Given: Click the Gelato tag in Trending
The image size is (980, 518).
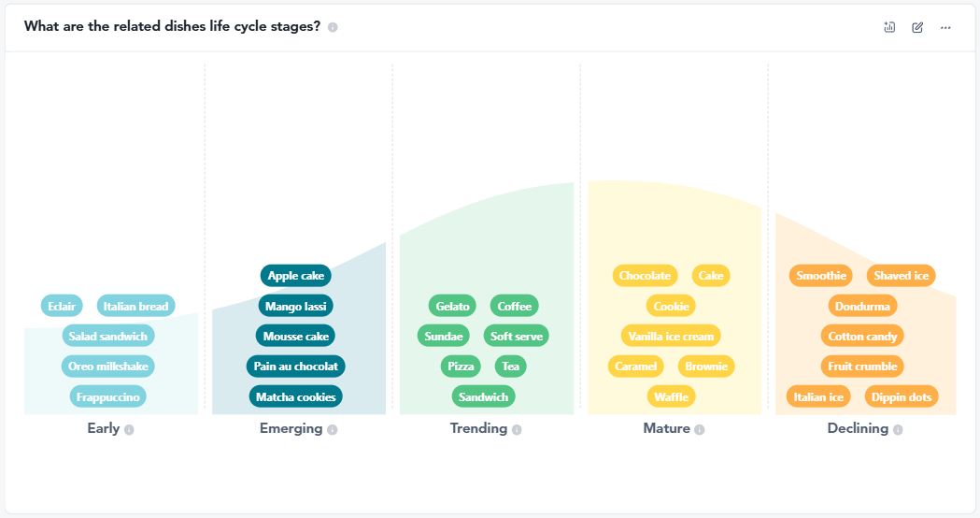Looking at the screenshot, I should [x=452, y=307].
